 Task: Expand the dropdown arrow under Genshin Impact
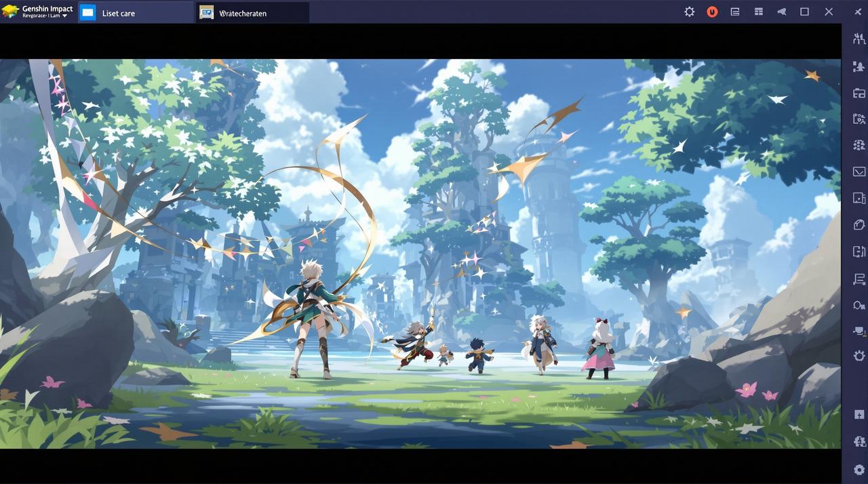(x=64, y=16)
